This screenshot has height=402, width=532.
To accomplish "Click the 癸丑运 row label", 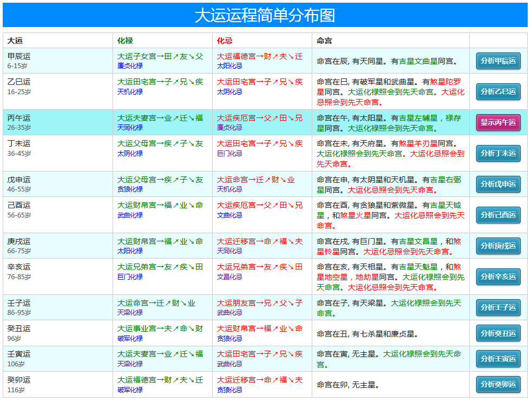I will 19,329.
